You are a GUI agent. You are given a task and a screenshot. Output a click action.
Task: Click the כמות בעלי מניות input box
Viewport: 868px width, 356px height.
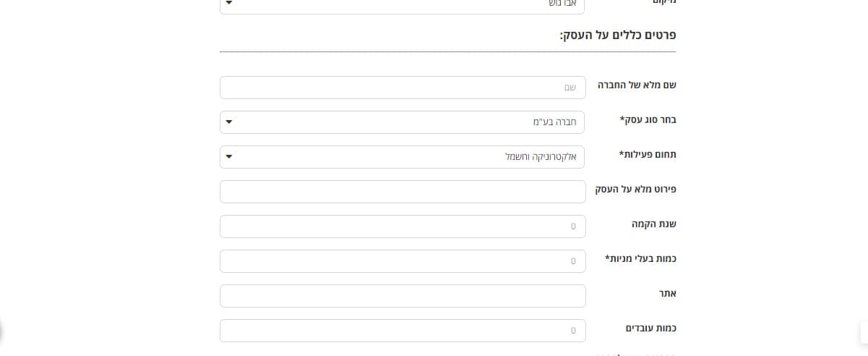[x=403, y=261]
